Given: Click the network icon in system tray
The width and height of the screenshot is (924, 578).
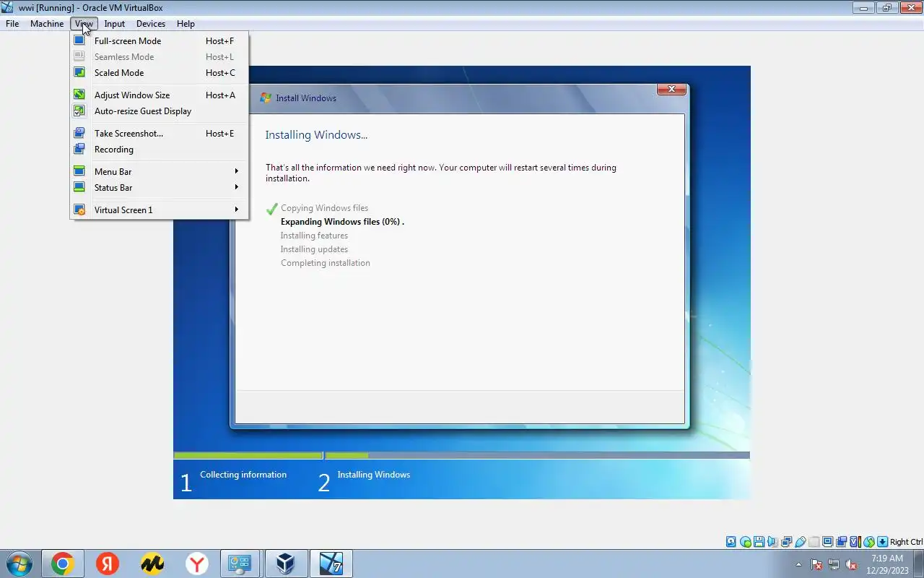Looking at the screenshot, I should tap(834, 565).
